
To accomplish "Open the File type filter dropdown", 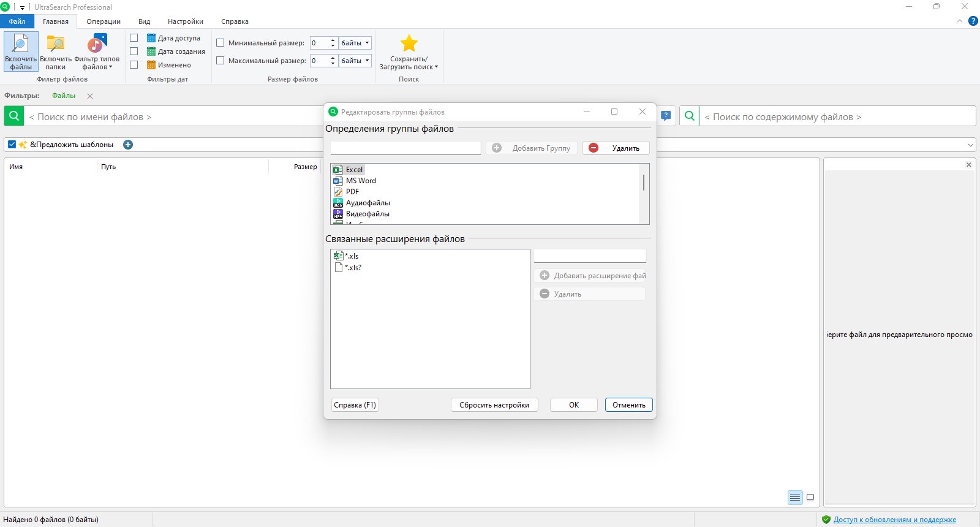I will pyautogui.click(x=97, y=51).
